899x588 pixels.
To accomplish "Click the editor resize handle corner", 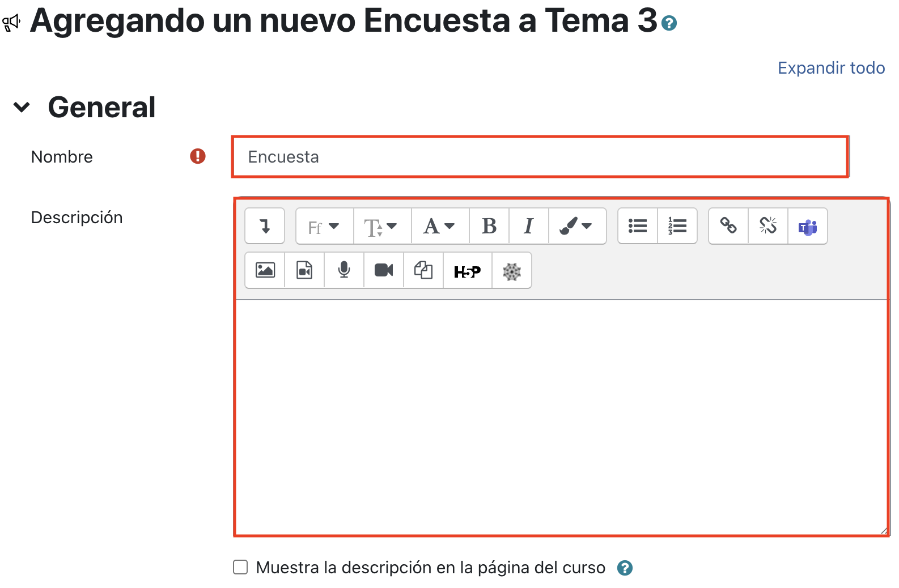I will tap(884, 530).
